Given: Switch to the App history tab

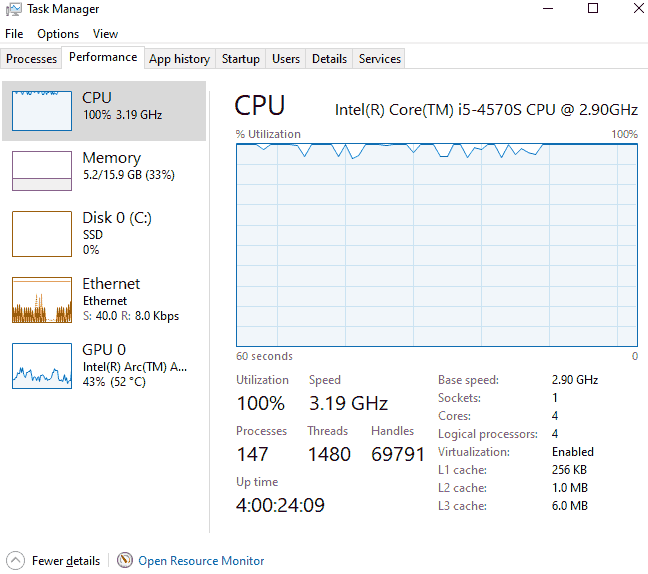Looking at the screenshot, I should coord(179,59).
